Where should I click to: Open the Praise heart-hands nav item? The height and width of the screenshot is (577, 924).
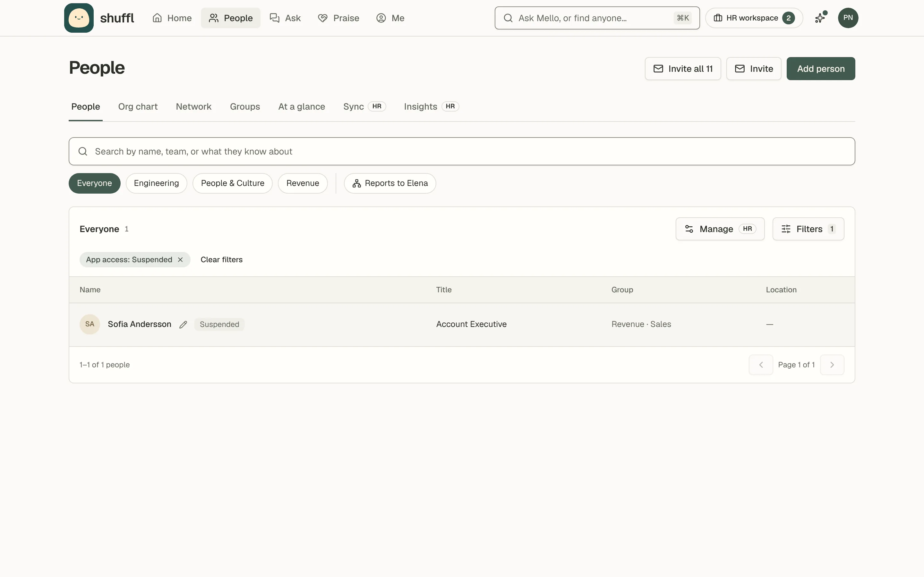(x=338, y=18)
